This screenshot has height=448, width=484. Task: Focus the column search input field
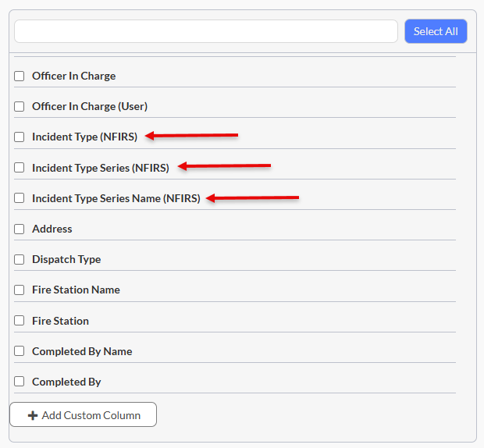coord(206,31)
